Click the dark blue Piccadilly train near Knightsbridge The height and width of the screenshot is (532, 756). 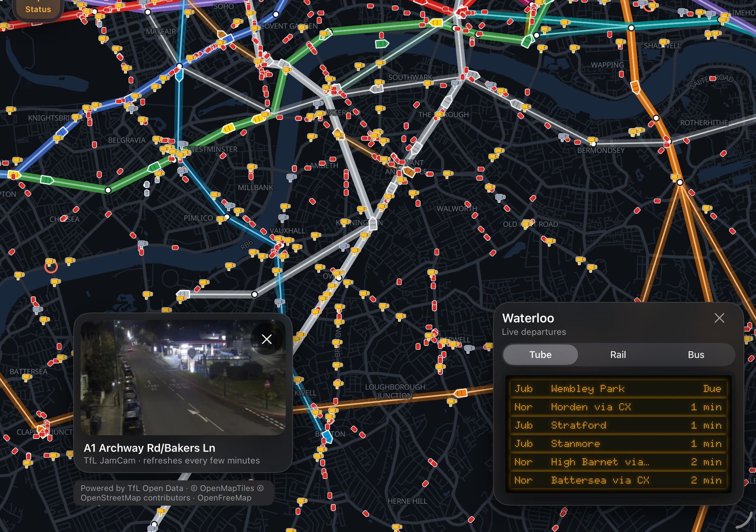[62, 132]
